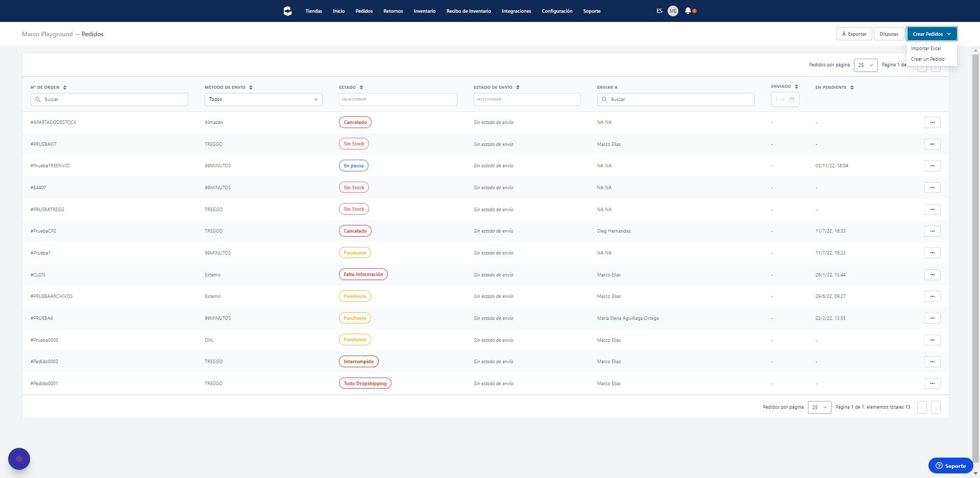The image size is (980, 478).
Task: Click the Exportar button
Action: tap(854, 34)
